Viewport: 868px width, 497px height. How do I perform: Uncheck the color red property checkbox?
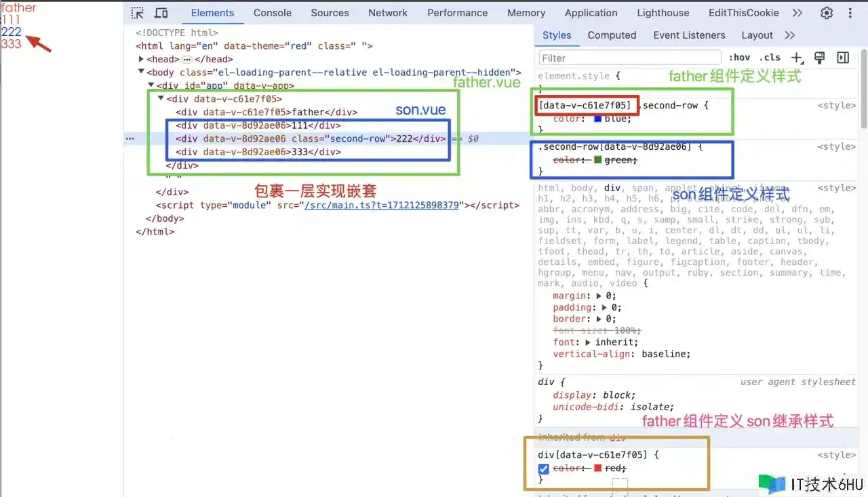(x=543, y=469)
